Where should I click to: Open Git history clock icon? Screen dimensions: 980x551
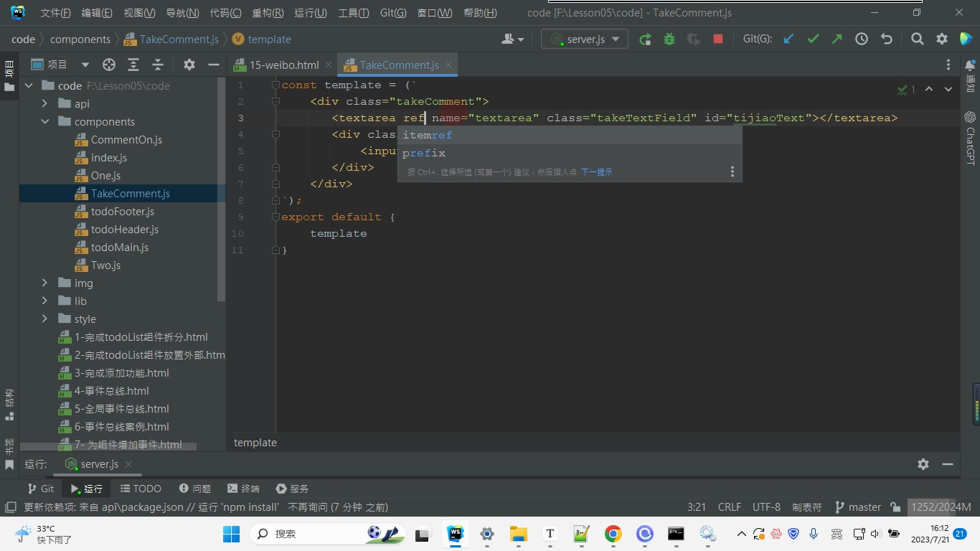coord(862,39)
